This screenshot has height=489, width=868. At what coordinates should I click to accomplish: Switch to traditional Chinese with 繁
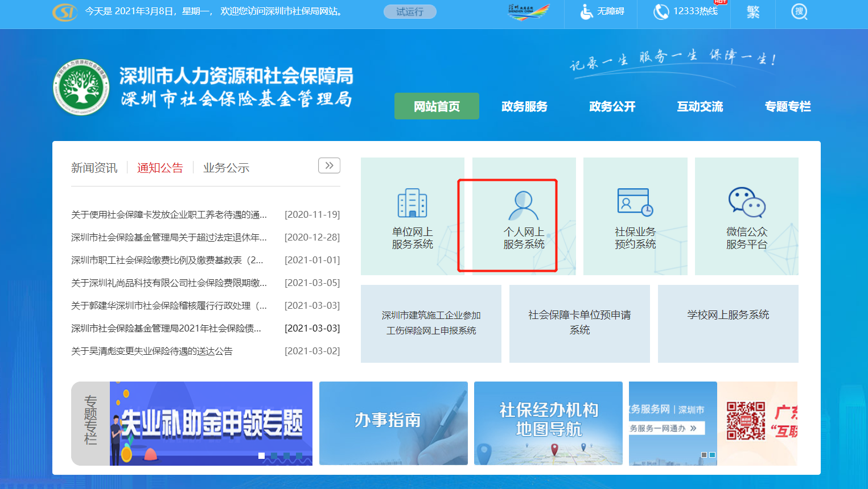(753, 12)
